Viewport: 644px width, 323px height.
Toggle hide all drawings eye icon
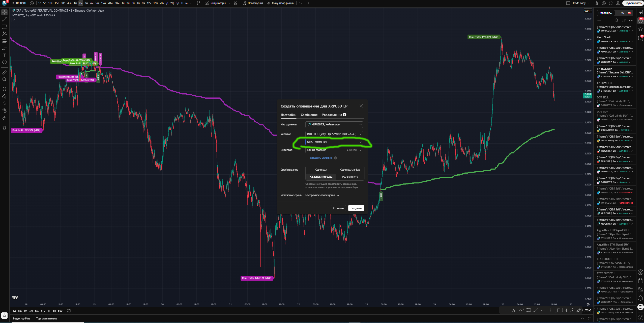(4, 111)
